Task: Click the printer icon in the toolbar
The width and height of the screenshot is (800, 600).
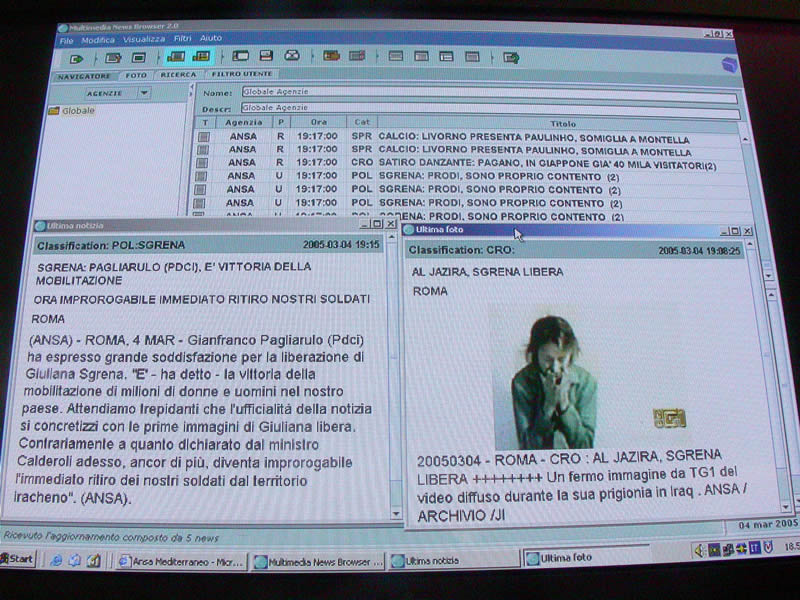Action: 292,57
